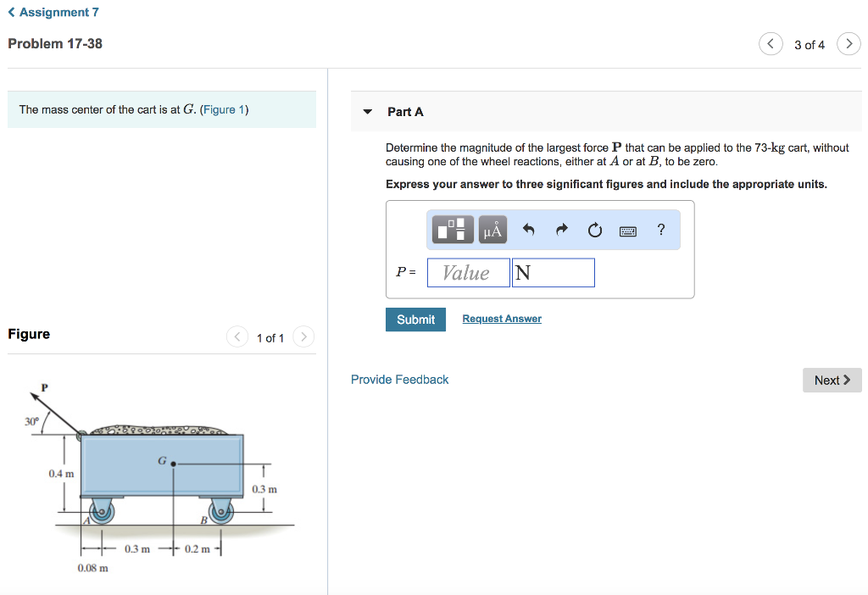Collapse the Part A section triangle
The image size is (868, 595).
(367, 111)
